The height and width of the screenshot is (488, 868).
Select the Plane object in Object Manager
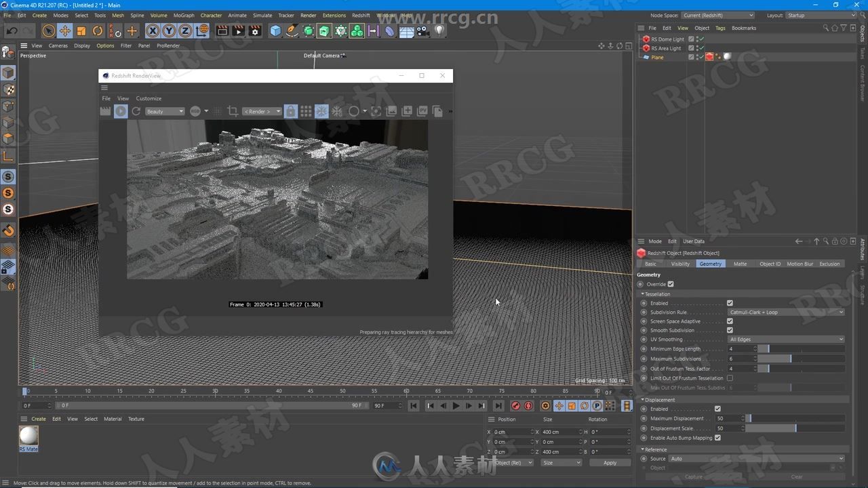(x=658, y=58)
